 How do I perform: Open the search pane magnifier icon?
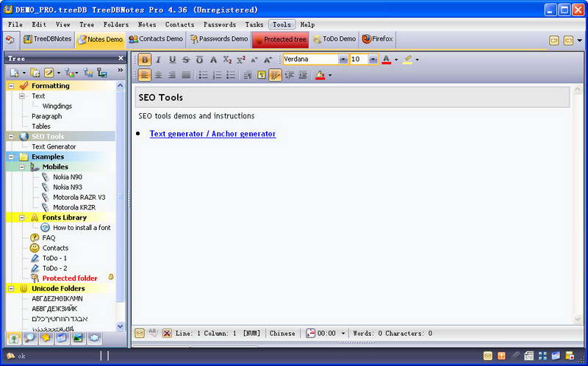[30, 338]
